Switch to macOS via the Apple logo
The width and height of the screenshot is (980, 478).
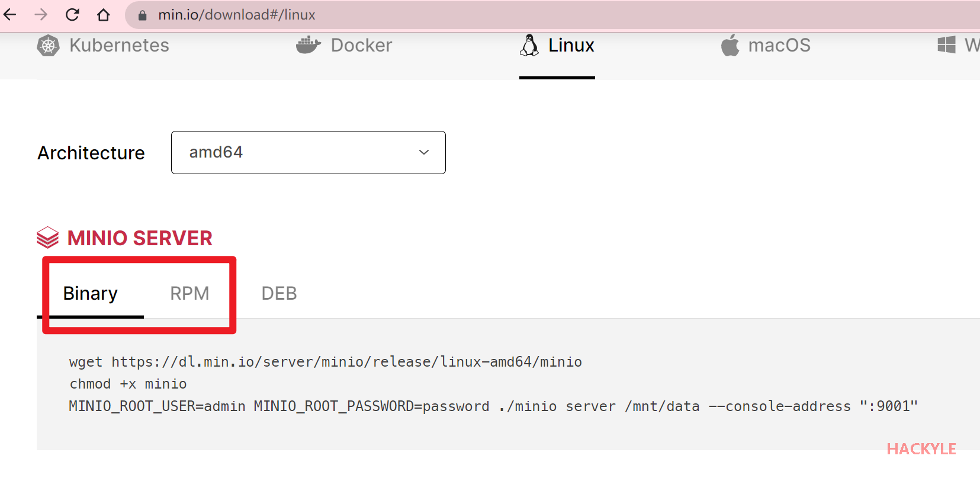[730, 46]
